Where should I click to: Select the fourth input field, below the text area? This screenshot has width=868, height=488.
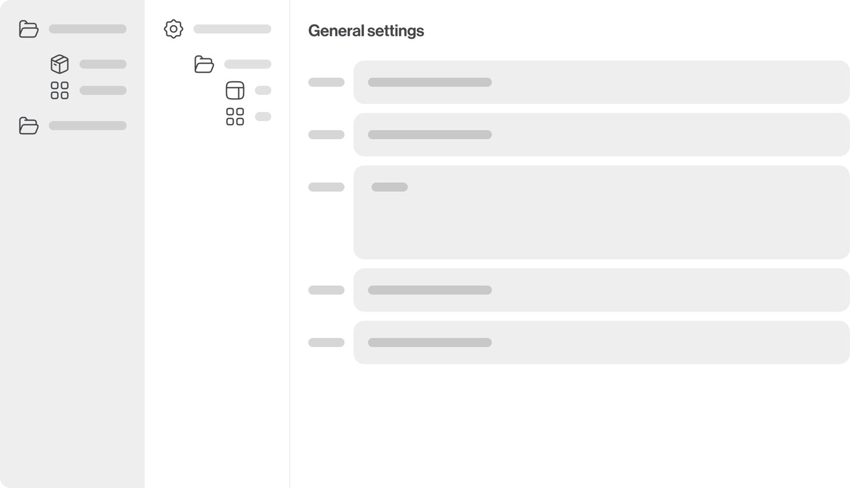(x=601, y=290)
